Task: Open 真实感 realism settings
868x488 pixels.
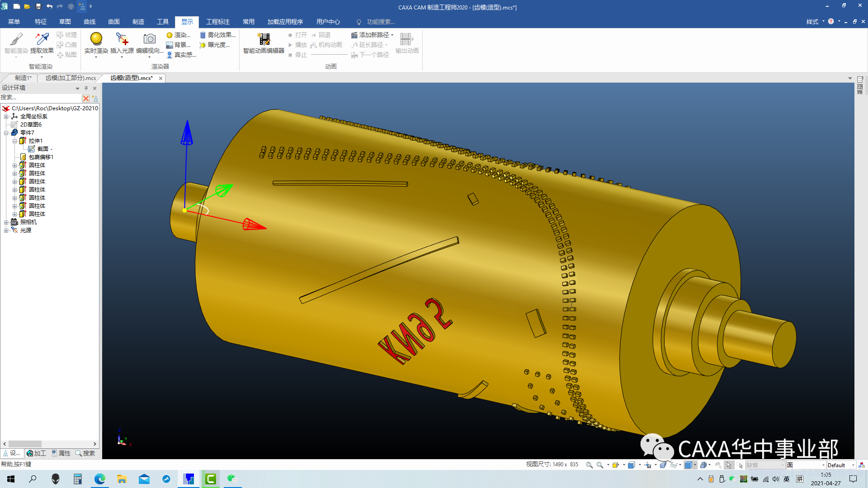Action: click(181, 55)
